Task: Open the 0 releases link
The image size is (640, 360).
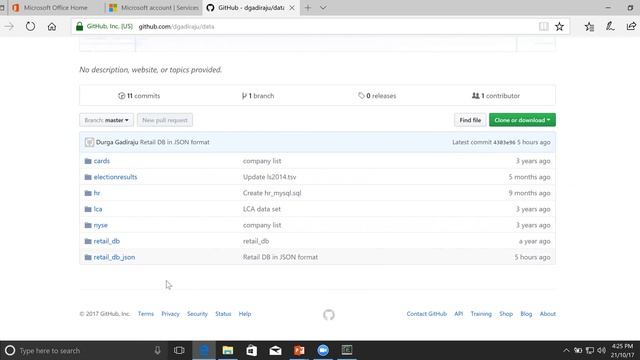Action: [377, 96]
